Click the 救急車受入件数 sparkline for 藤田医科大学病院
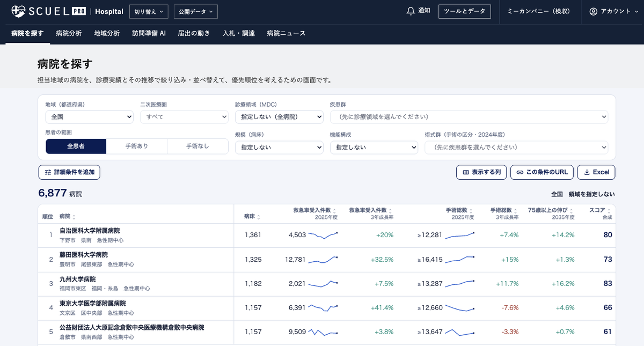Screen dimensions: 644x346 tap(323, 260)
